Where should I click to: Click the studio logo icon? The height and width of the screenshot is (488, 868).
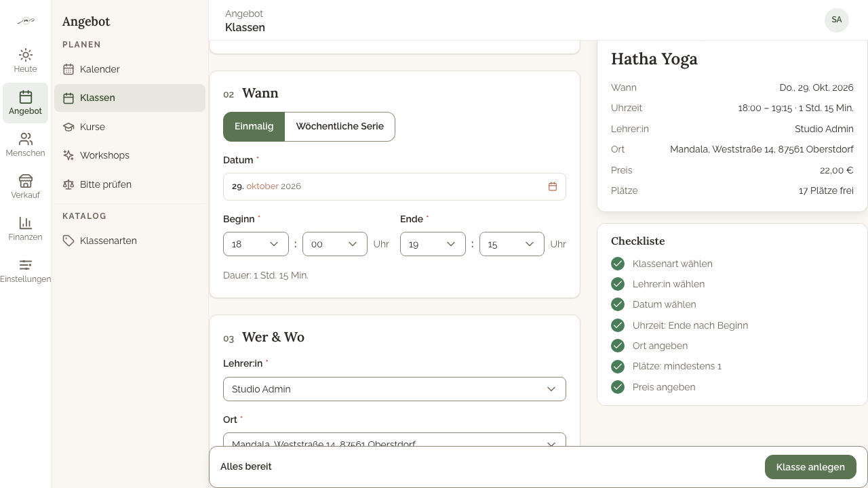tap(26, 21)
